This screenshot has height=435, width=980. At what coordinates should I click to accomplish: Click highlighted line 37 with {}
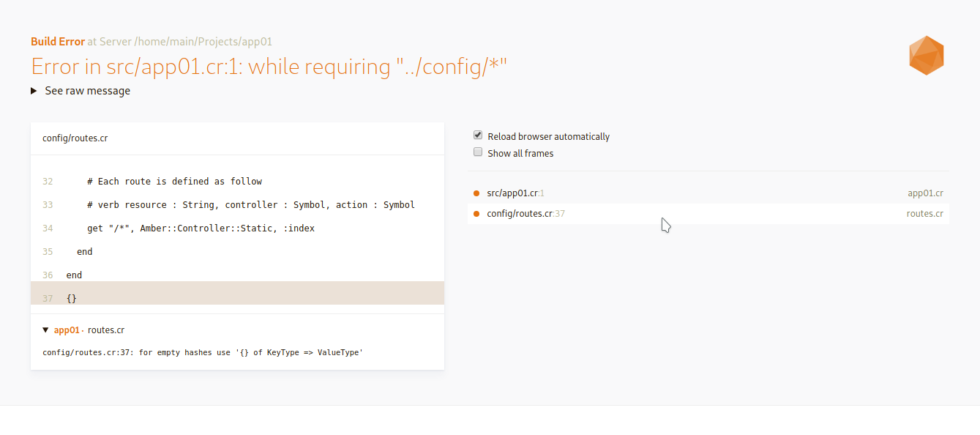click(x=237, y=293)
